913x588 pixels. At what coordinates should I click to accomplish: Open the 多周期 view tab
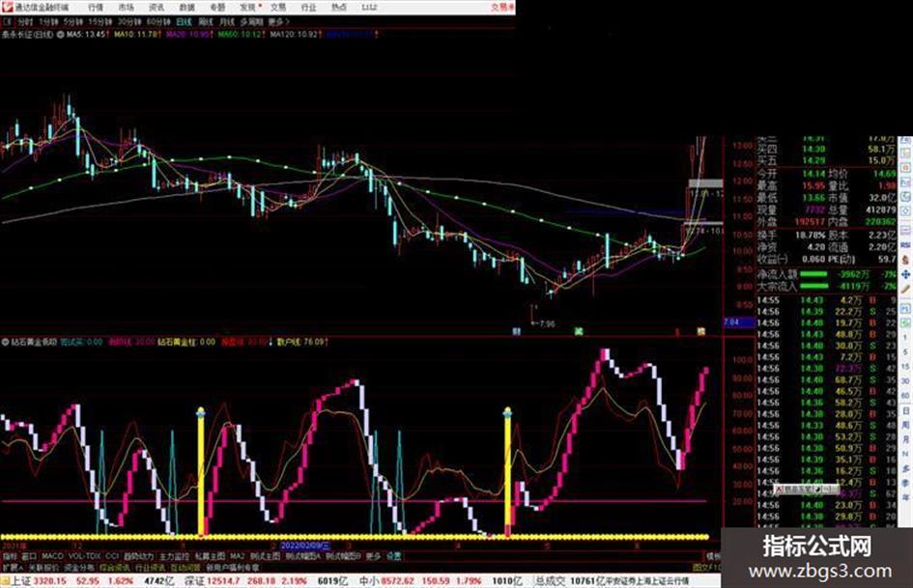click(251, 21)
